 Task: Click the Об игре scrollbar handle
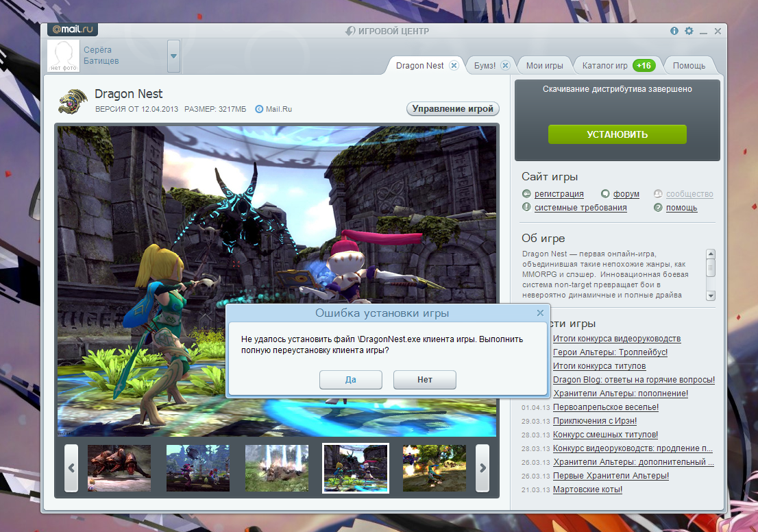pyautogui.click(x=711, y=267)
